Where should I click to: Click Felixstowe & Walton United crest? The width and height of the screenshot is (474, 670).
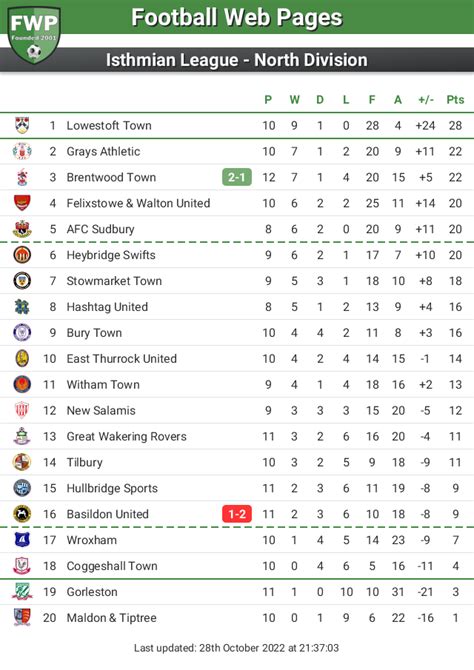[22, 203]
